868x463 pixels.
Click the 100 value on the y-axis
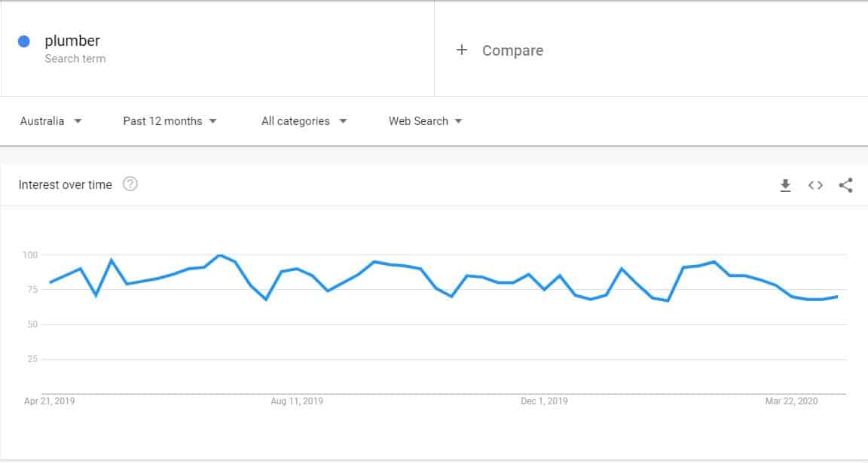coord(29,255)
